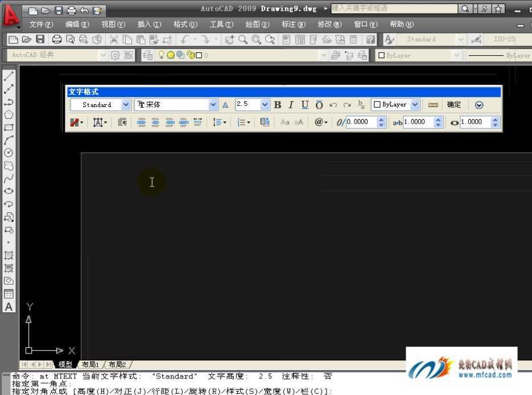Screen dimensions: 532x395
Task: Toggle Italic text formatting
Action: click(291, 105)
